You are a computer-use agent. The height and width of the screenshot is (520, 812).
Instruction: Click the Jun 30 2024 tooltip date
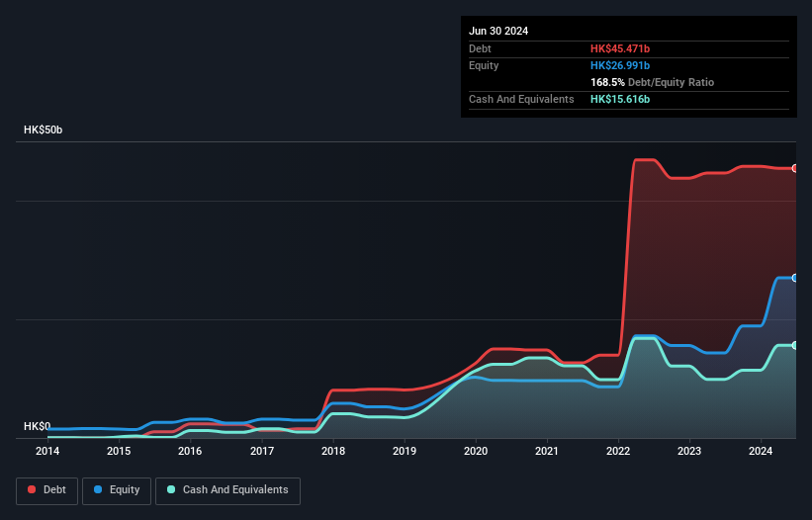click(x=498, y=31)
